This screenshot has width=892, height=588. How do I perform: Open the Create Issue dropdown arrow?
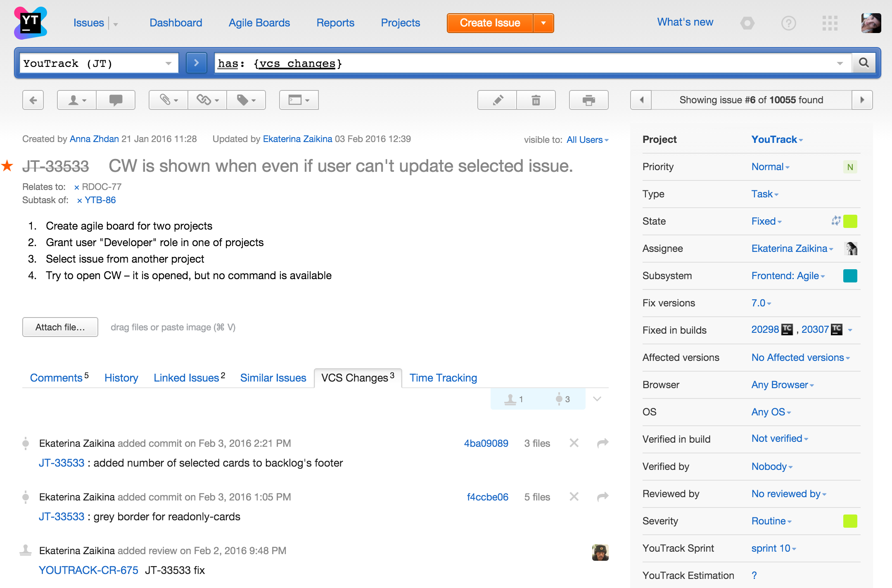pyautogui.click(x=543, y=23)
